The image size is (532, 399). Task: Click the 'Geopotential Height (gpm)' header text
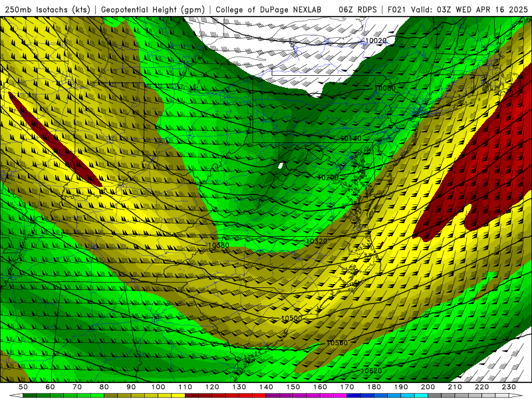pos(153,9)
